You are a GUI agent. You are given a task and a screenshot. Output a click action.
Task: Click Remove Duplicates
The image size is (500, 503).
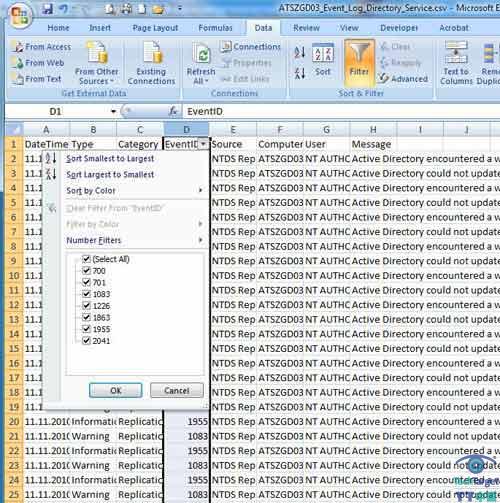pyautogui.click(x=488, y=63)
